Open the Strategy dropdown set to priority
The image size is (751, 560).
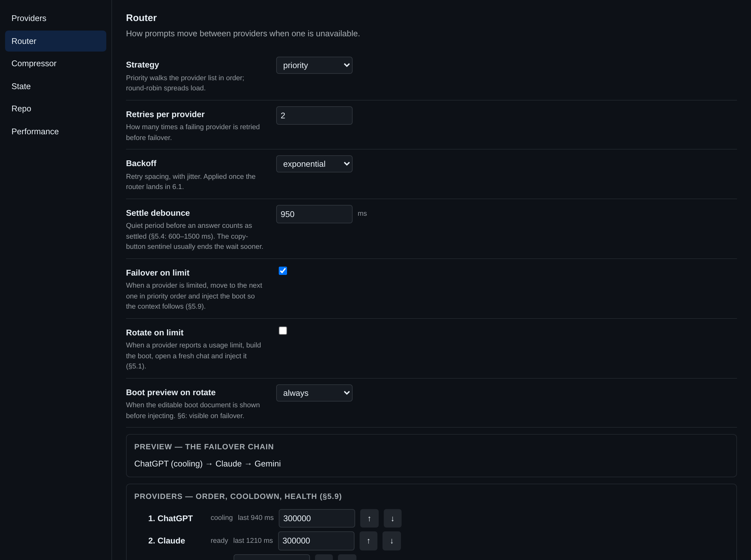point(314,65)
